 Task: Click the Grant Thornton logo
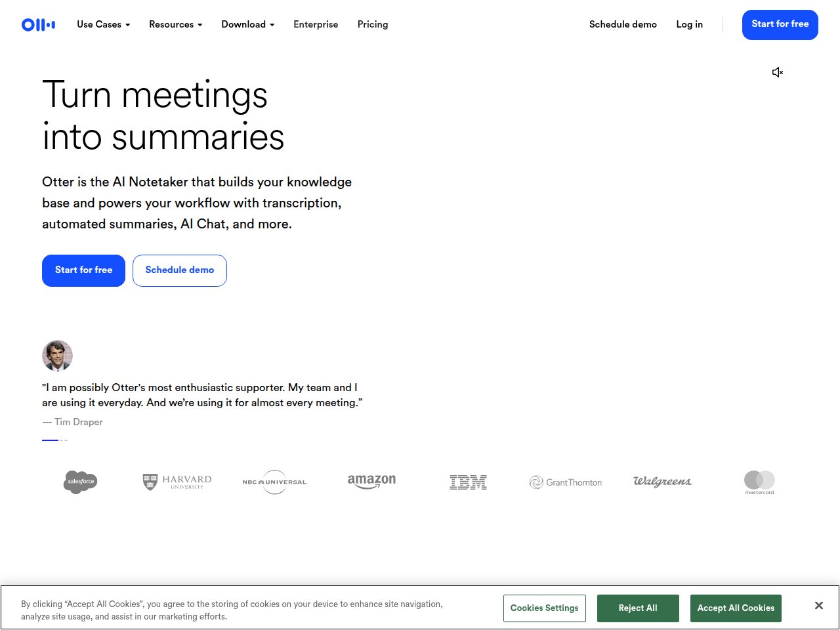click(x=565, y=482)
